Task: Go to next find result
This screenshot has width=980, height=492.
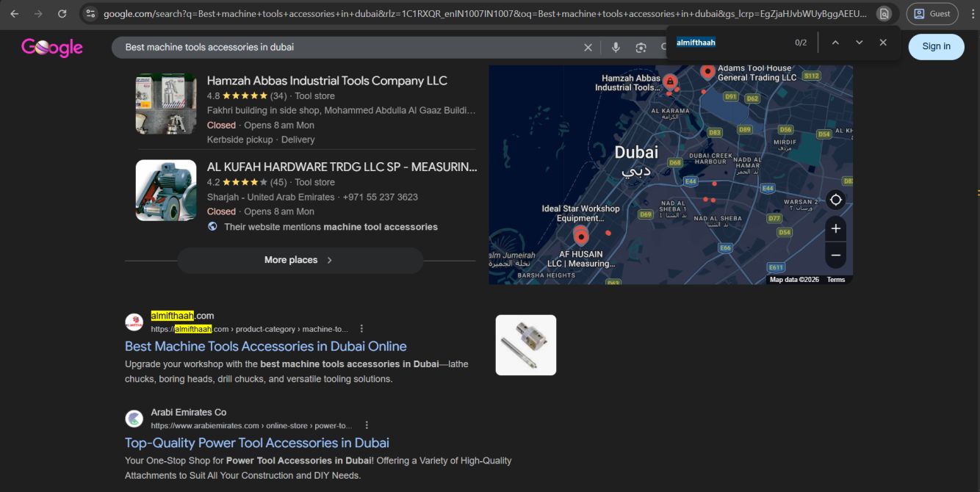Action: tap(859, 43)
